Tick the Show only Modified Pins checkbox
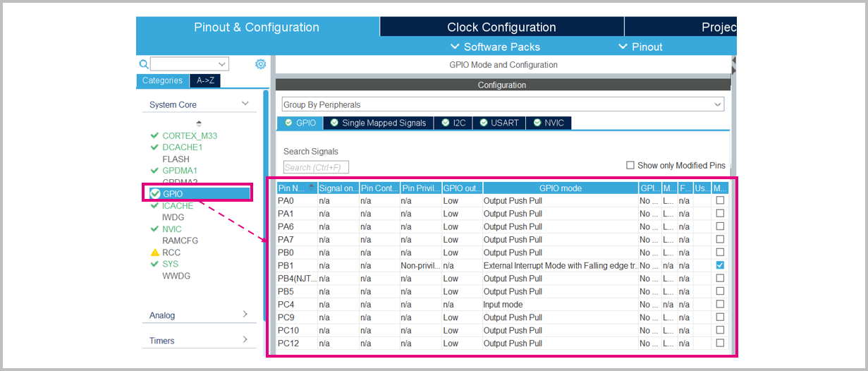The width and height of the screenshot is (868, 371). pyautogui.click(x=630, y=165)
